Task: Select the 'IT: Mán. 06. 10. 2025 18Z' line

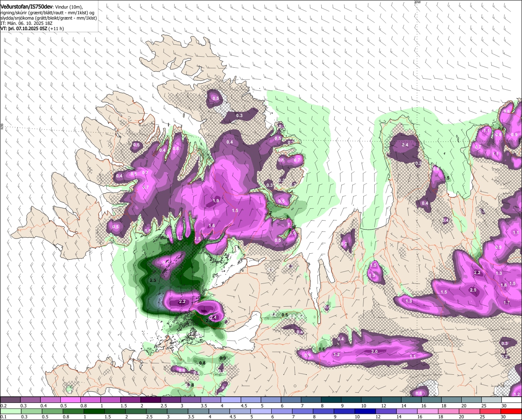Action: [x=27, y=23]
